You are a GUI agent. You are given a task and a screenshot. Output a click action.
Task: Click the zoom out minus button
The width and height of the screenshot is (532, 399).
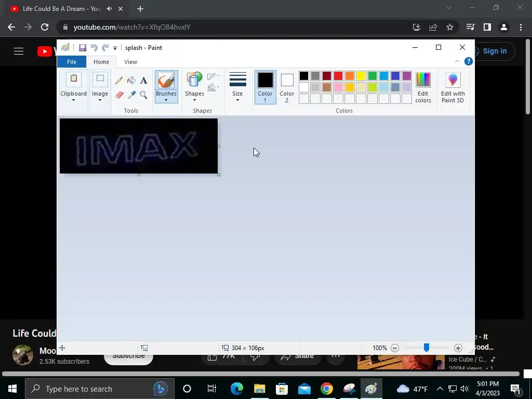pyautogui.click(x=395, y=348)
